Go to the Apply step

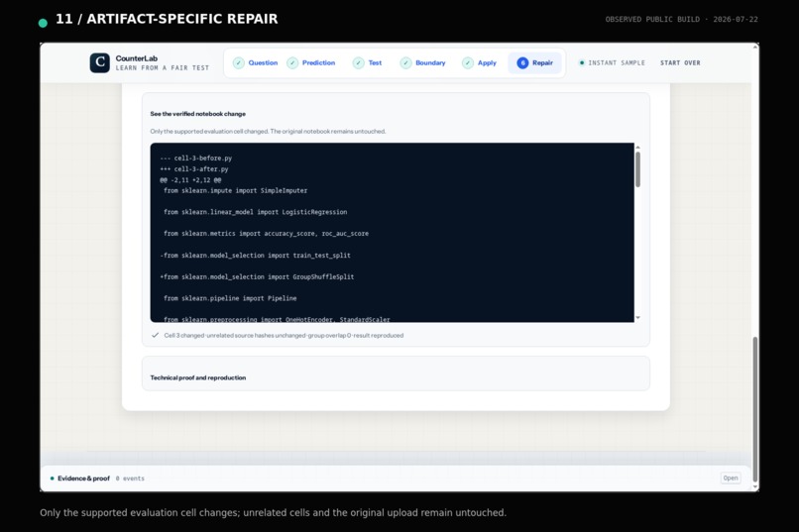(480, 62)
